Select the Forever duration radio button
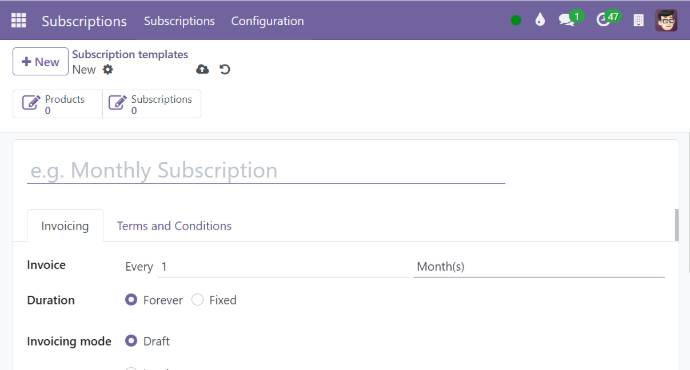The image size is (690, 370). [x=131, y=300]
